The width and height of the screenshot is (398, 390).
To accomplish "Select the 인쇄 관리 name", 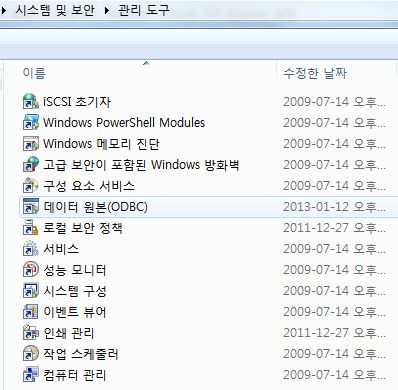I will tap(69, 333).
